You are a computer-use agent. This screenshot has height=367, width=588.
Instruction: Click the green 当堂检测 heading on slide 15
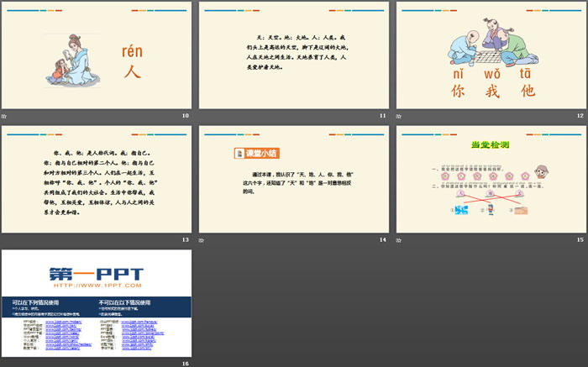click(x=491, y=145)
